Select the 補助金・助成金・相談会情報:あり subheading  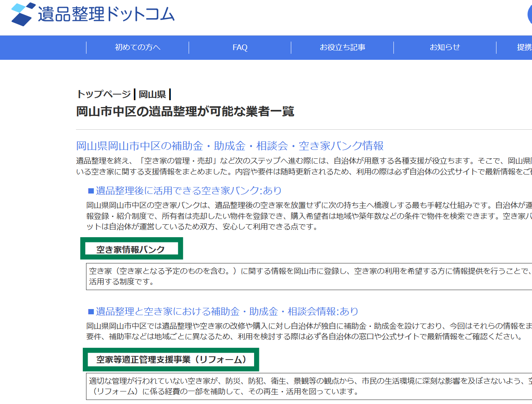click(x=227, y=311)
